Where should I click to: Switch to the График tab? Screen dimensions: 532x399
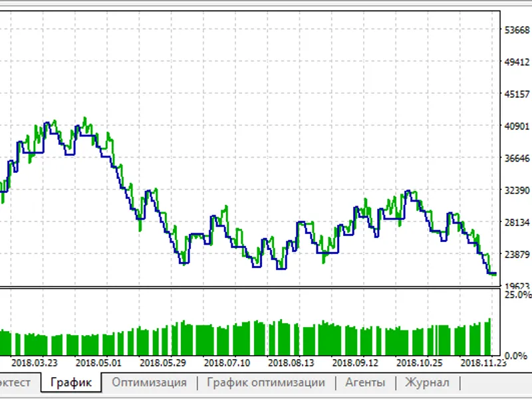pos(71,382)
